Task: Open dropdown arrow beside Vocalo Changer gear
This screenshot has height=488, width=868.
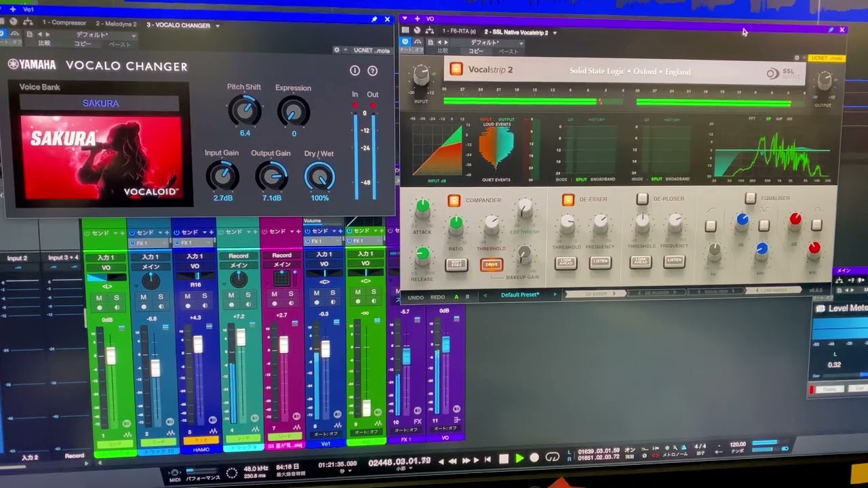Action: [x=346, y=50]
